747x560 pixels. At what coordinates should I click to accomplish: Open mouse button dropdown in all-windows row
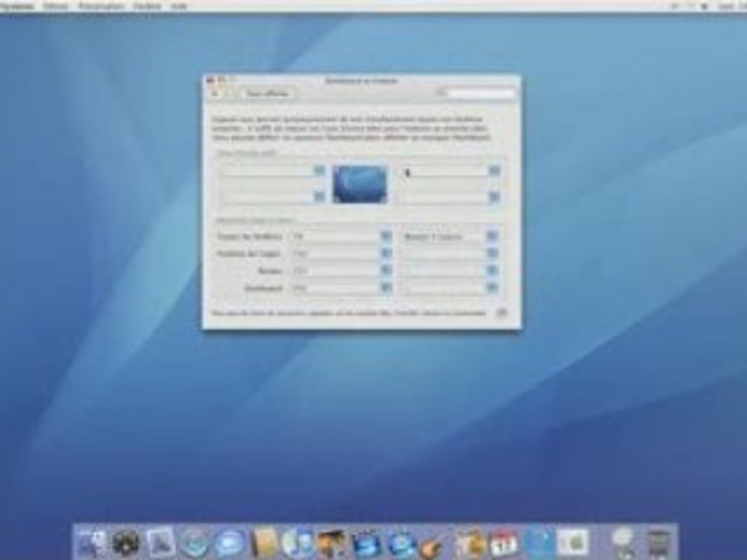pyautogui.click(x=449, y=236)
